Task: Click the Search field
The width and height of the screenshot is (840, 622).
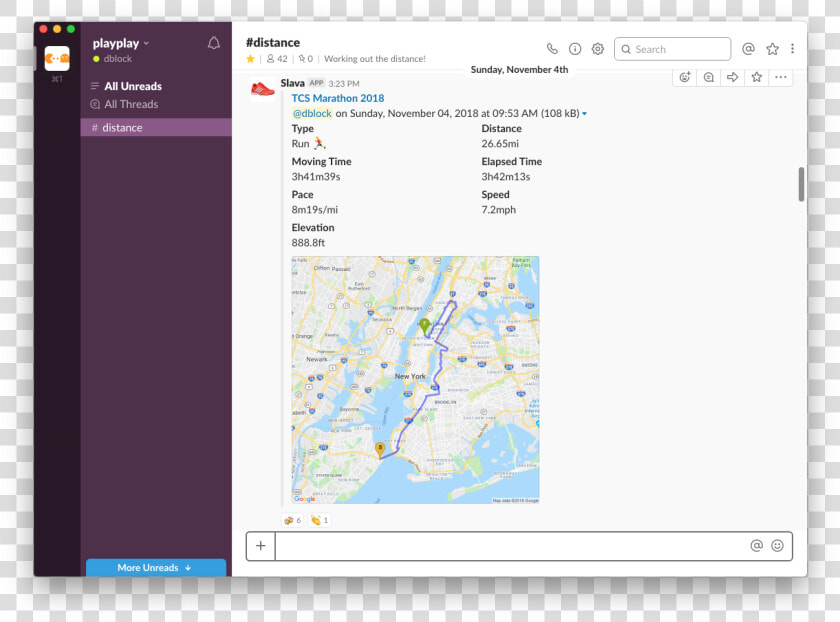Action: pos(672,49)
